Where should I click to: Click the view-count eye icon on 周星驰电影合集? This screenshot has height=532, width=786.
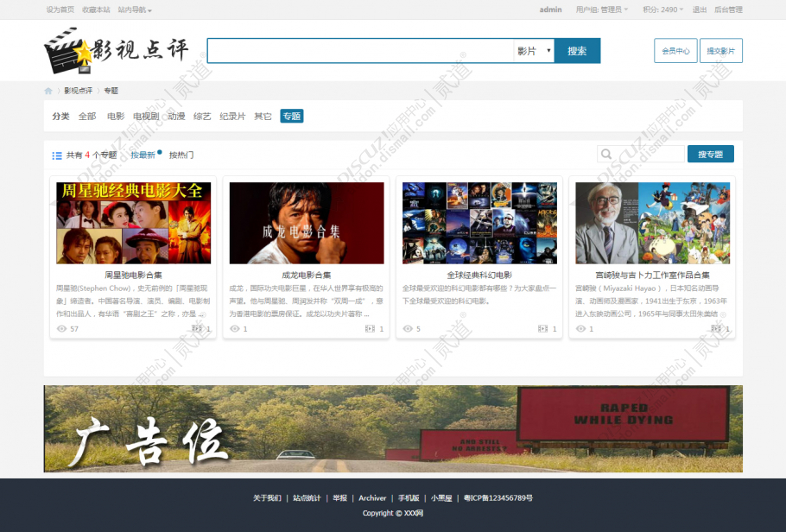(x=61, y=329)
